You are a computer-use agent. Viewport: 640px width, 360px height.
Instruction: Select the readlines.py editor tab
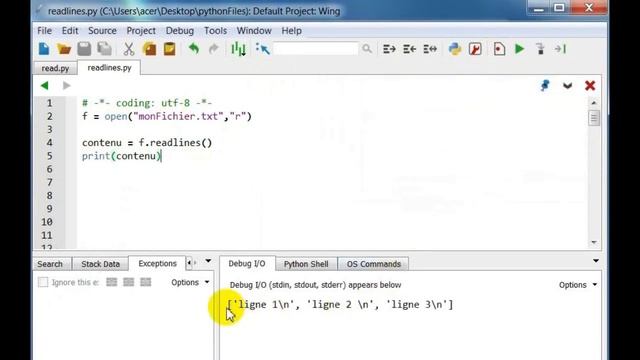[109, 68]
